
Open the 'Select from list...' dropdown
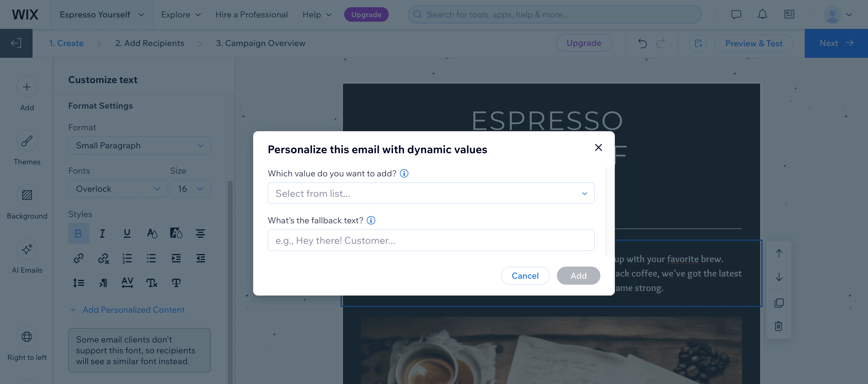(x=431, y=194)
